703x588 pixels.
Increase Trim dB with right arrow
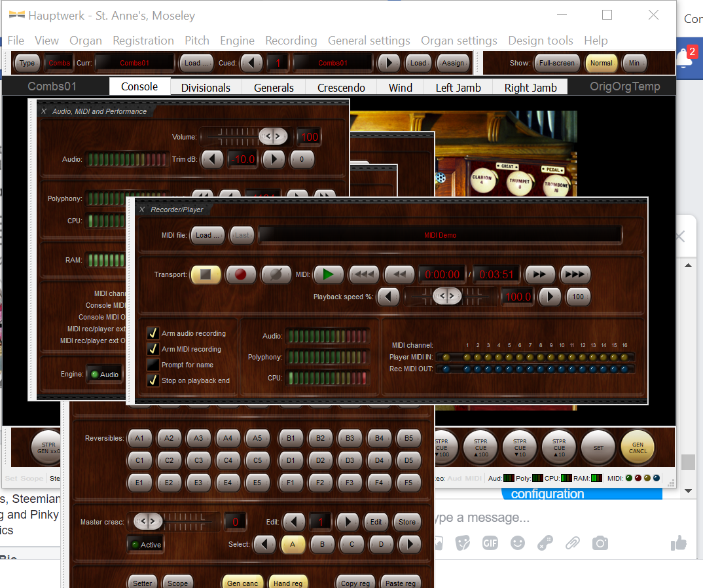[x=274, y=158]
